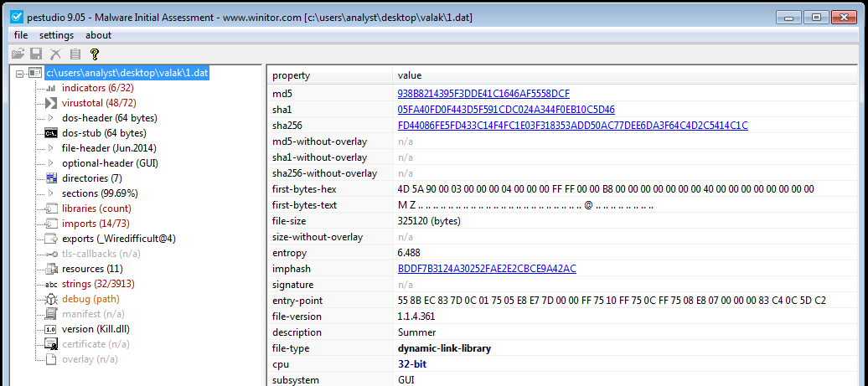The width and height of the screenshot is (868, 386).
Task: Click the directories grid icon
Action: tap(50, 178)
